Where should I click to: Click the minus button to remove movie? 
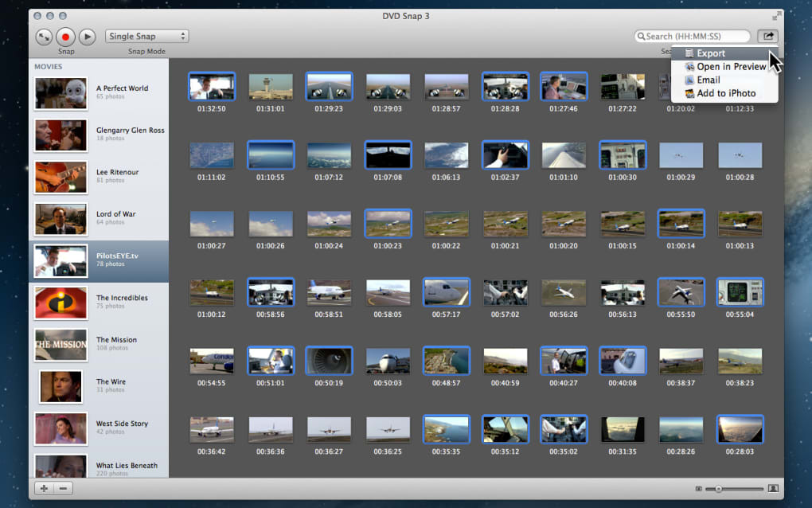click(x=63, y=488)
